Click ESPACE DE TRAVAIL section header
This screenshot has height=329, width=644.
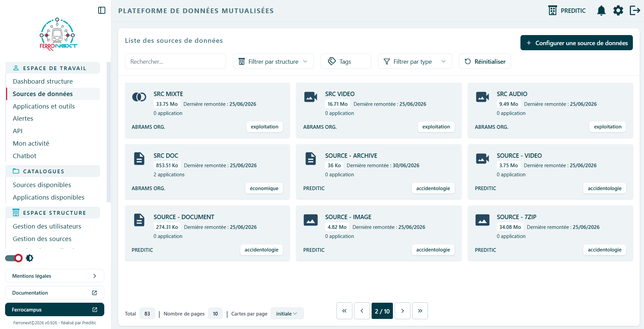tap(53, 68)
